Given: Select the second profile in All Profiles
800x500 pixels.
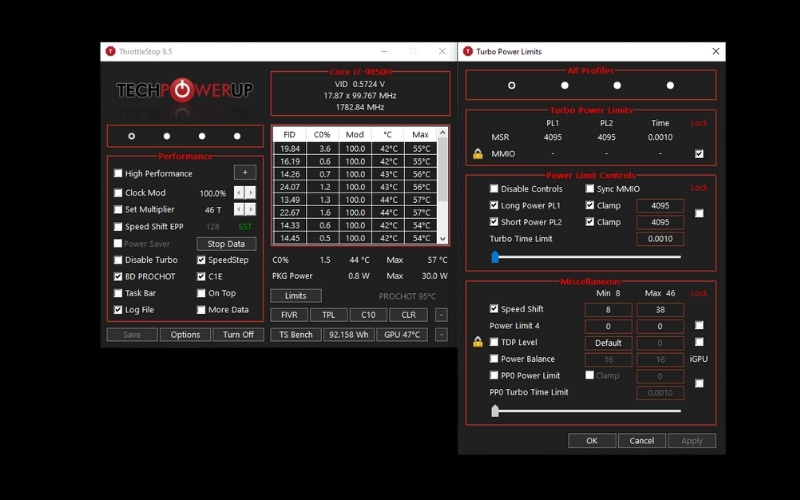Looking at the screenshot, I should (565, 86).
